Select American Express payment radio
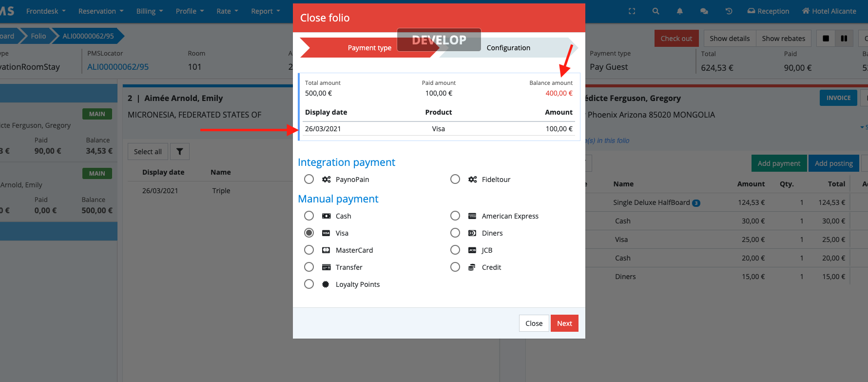The image size is (868, 382). click(x=455, y=216)
